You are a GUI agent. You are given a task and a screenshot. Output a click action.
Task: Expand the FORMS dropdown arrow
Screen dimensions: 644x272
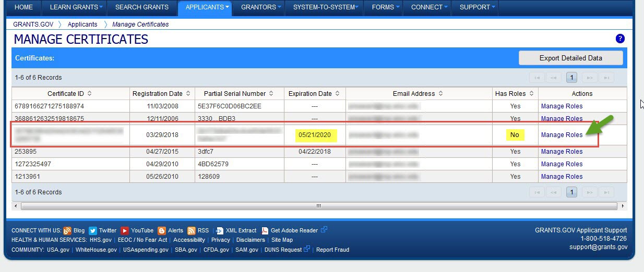point(398,7)
